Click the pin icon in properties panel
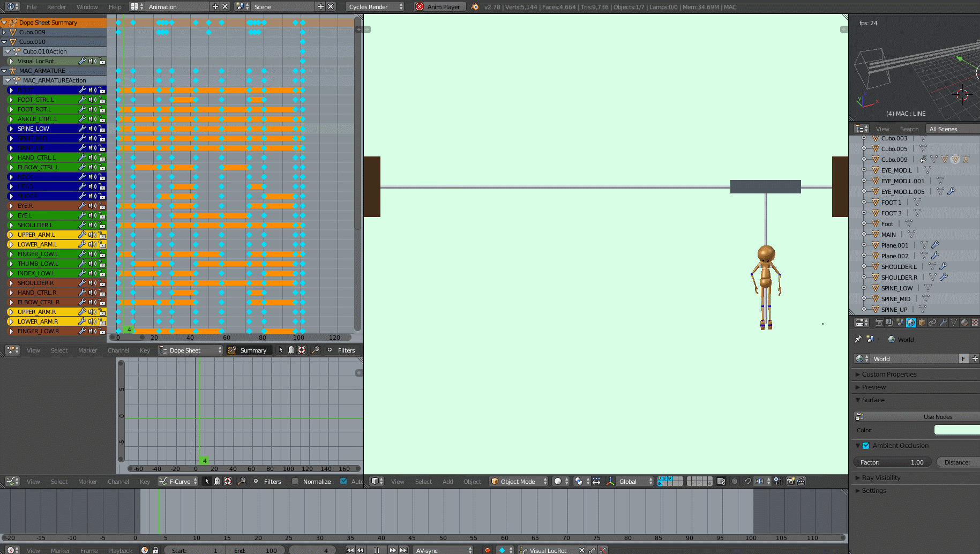Viewport: 980px width, 554px height. pyautogui.click(x=858, y=339)
